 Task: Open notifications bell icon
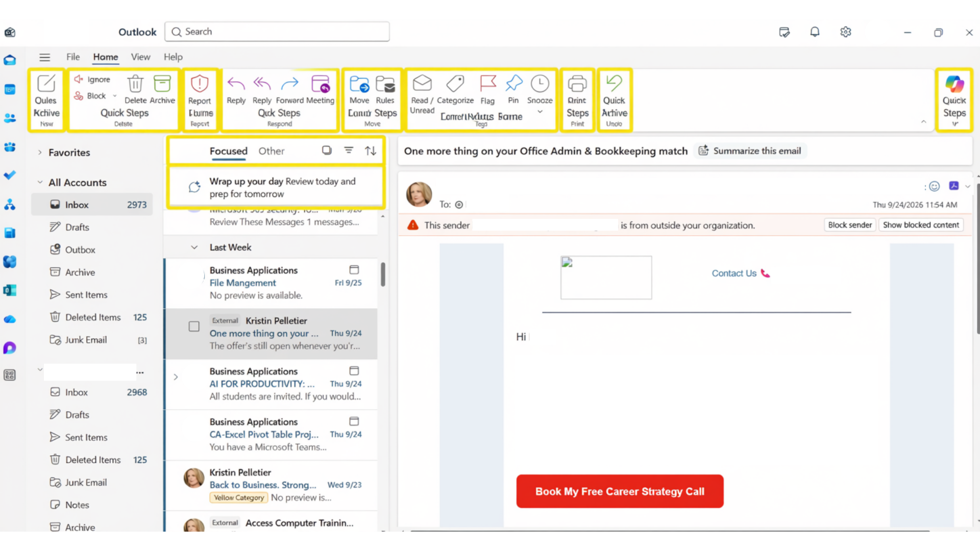pyautogui.click(x=815, y=32)
